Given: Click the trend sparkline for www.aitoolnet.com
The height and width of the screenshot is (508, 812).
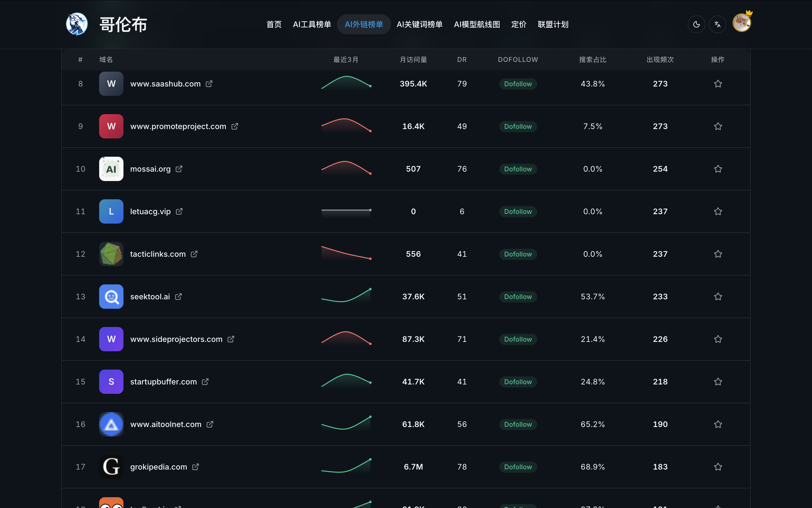Looking at the screenshot, I should (x=346, y=424).
